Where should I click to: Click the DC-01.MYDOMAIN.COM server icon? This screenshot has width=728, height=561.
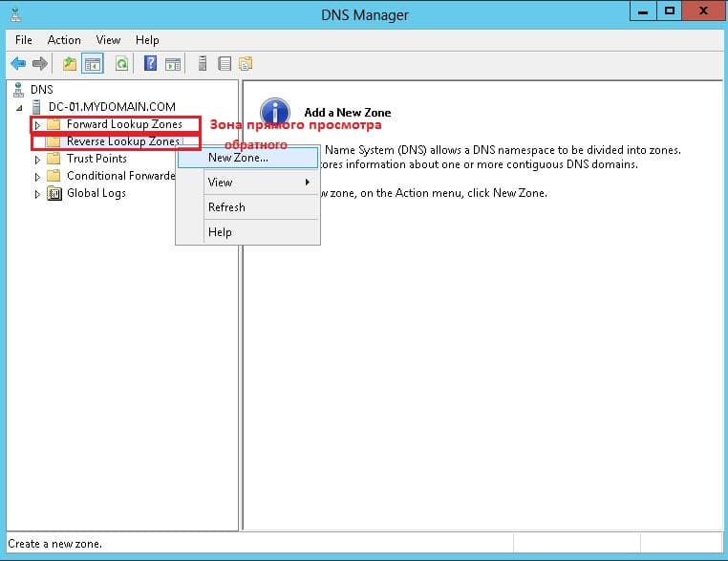(36, 107)
